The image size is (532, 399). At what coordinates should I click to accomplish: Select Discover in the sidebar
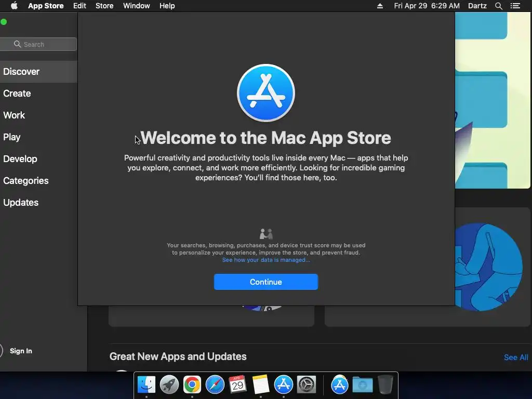pos(38,72)
